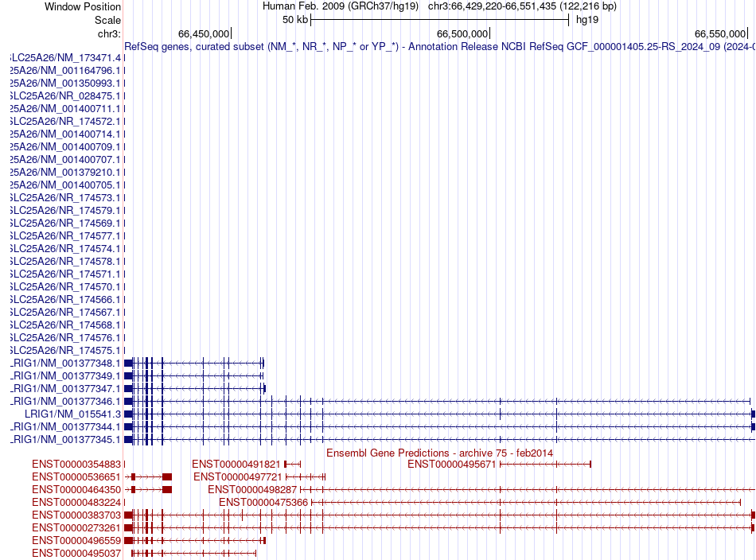Click the ENST00000354883 transcript label
This screenshot has width=756, height=560.
pos(76,464)
